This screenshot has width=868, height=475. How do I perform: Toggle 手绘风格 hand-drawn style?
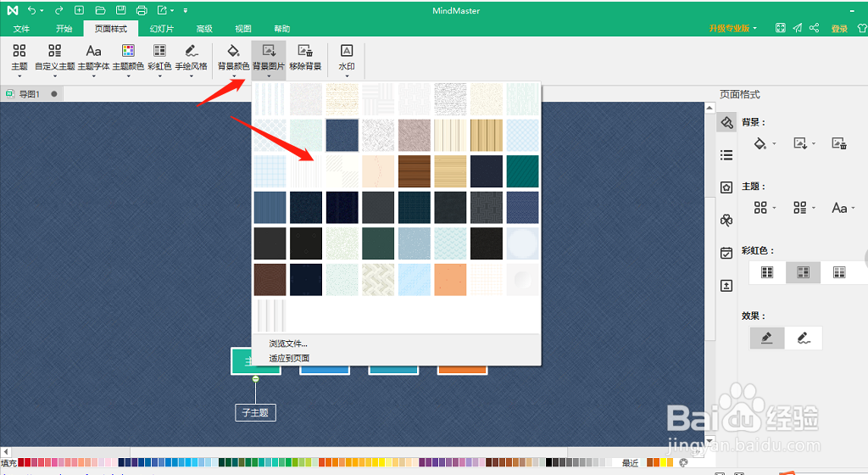[x=191, y=59]
